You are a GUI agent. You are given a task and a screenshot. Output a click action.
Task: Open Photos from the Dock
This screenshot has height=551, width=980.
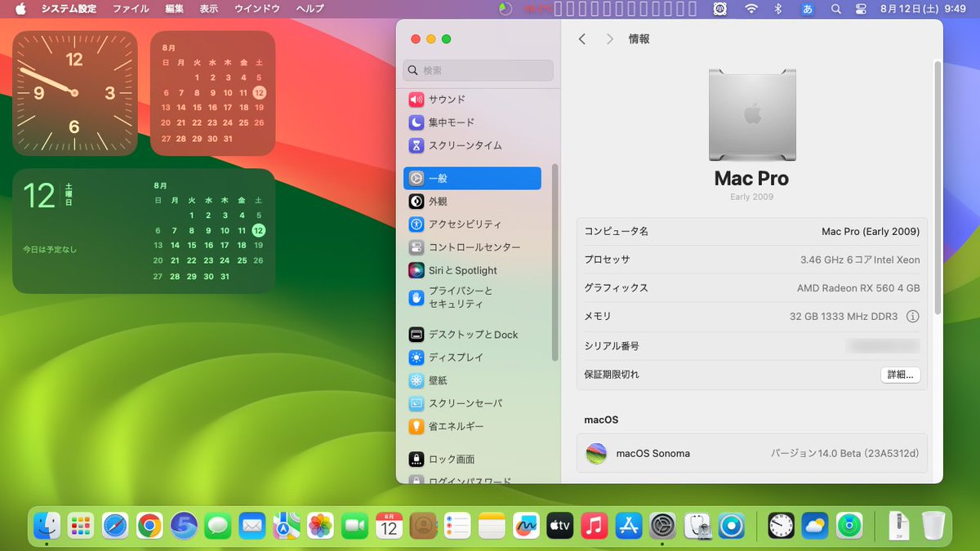click(320, 527)
